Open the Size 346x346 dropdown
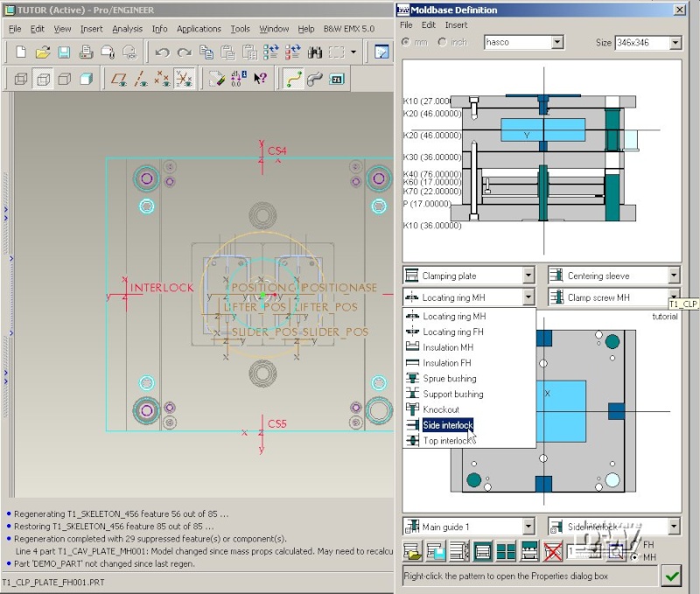Screen dimensions: 700x594 pos(675,43)
